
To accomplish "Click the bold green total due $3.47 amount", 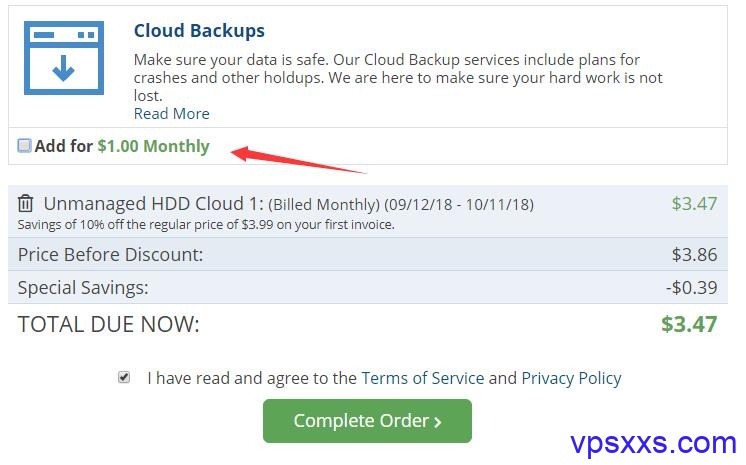I will pos(689,325).
